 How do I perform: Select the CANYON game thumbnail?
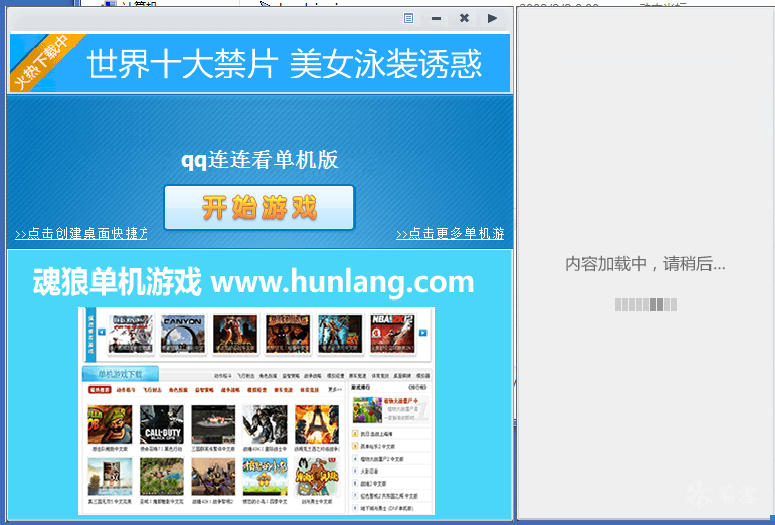coord(183,334)
